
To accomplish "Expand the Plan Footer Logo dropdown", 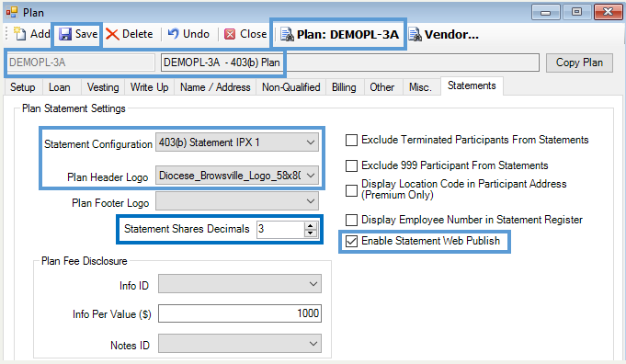I will point(237,201).
